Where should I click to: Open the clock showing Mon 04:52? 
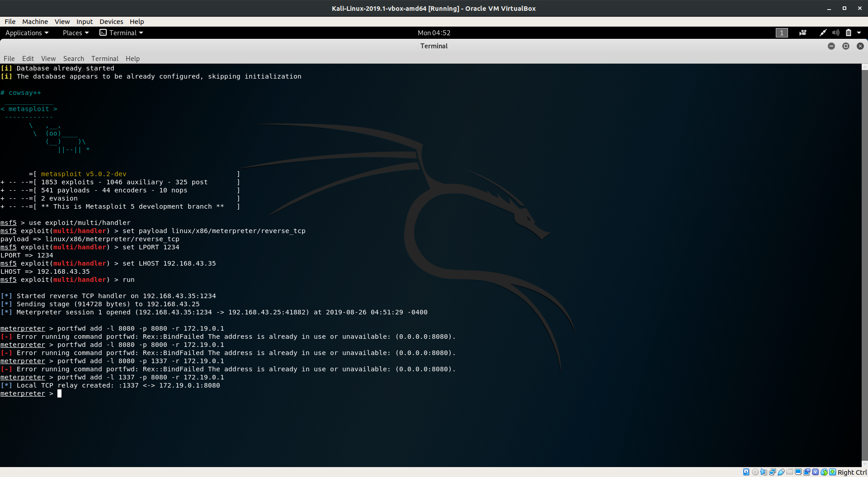(x=434, y=33)
